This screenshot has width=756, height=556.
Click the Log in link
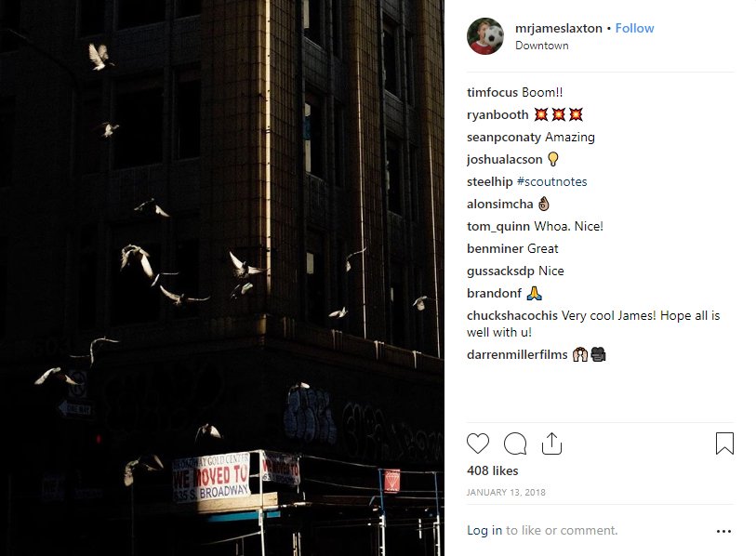click(484, 531)
